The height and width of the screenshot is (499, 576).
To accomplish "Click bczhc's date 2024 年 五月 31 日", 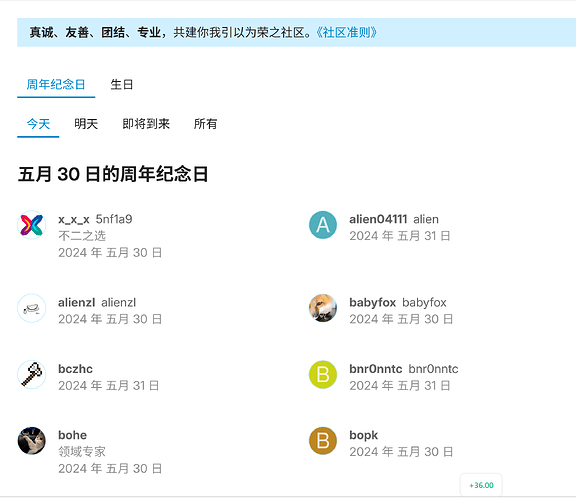I will [x=108, y=385].
